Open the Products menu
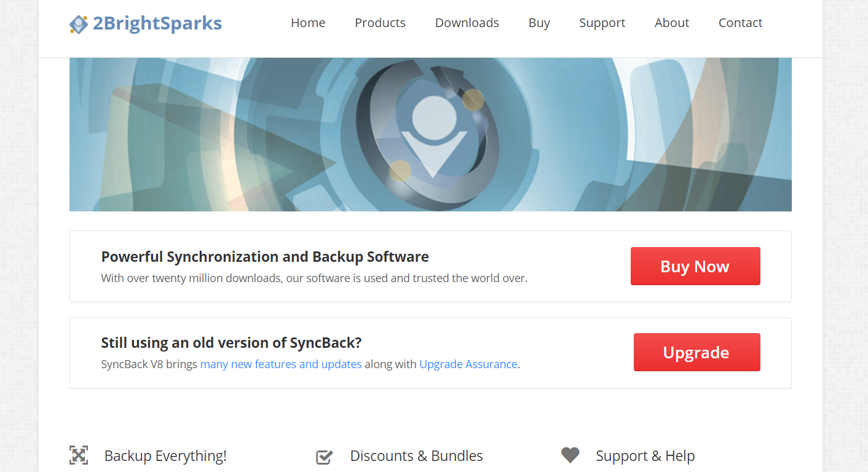Screen dimensions: 868x472 (380, 23)
